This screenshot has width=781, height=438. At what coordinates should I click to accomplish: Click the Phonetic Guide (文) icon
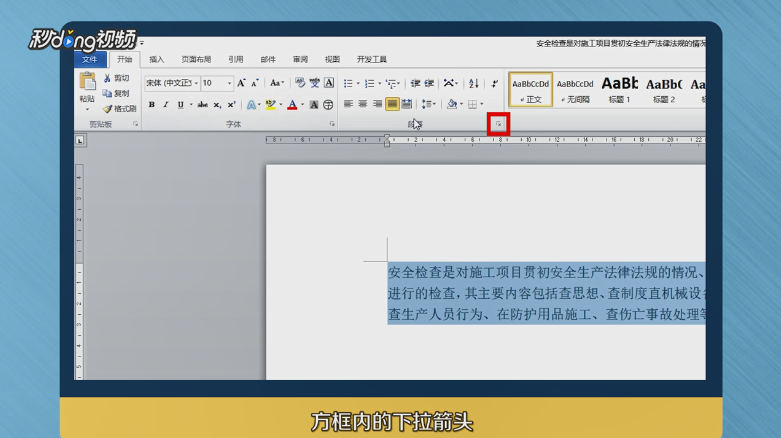point(314,83)
